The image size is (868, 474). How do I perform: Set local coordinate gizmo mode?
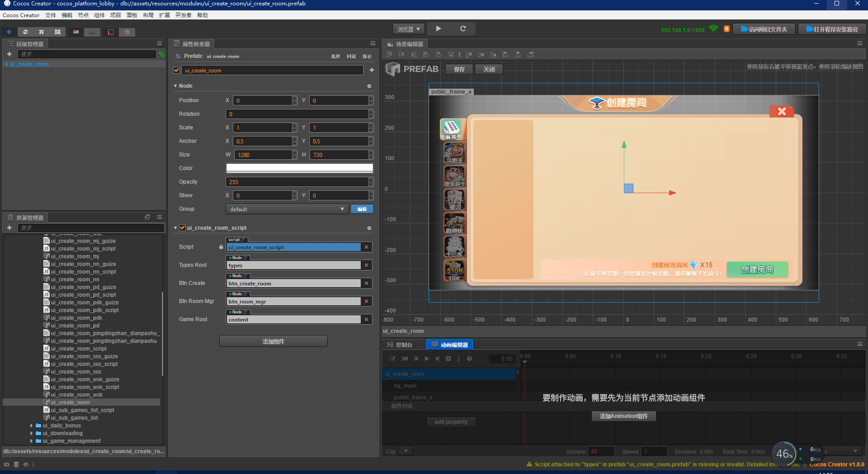point(110,32)
